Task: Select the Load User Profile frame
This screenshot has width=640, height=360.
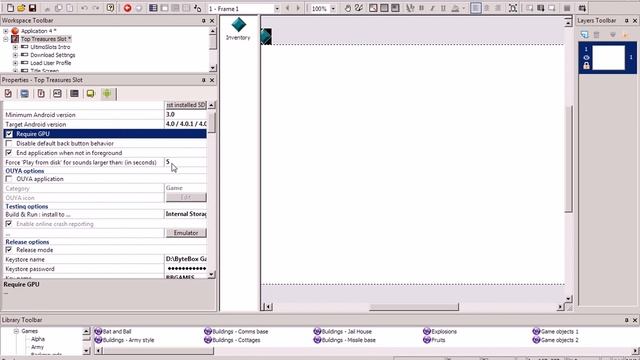Action: (51, 63)
